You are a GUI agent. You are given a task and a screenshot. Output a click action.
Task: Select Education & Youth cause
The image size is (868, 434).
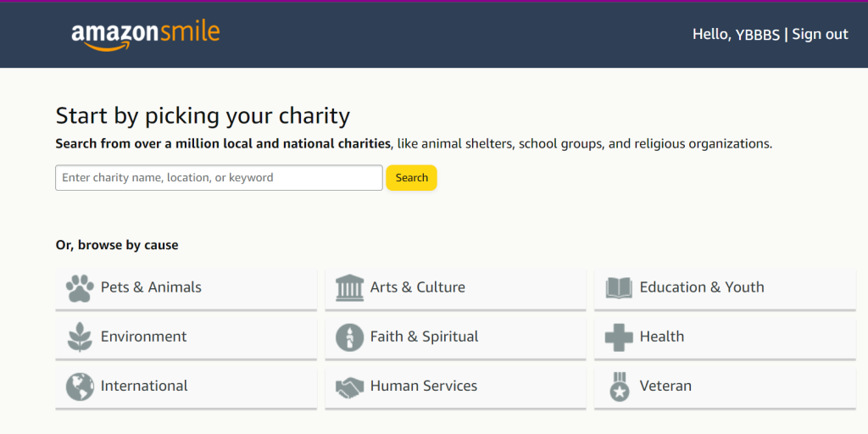pos(702,287)
